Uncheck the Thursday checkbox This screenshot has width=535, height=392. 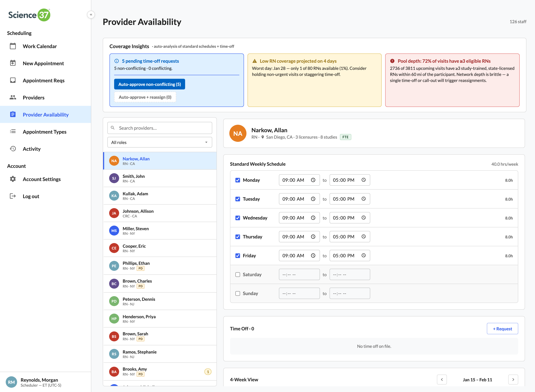[238, 237]
